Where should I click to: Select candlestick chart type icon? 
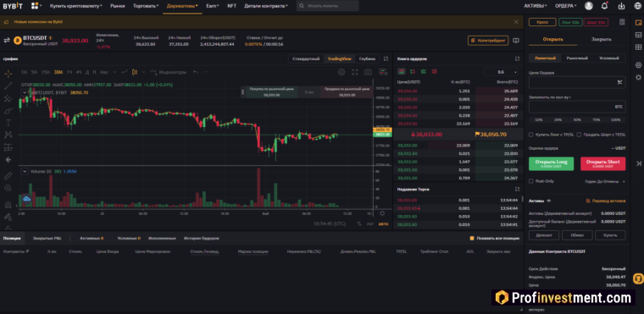134,72
